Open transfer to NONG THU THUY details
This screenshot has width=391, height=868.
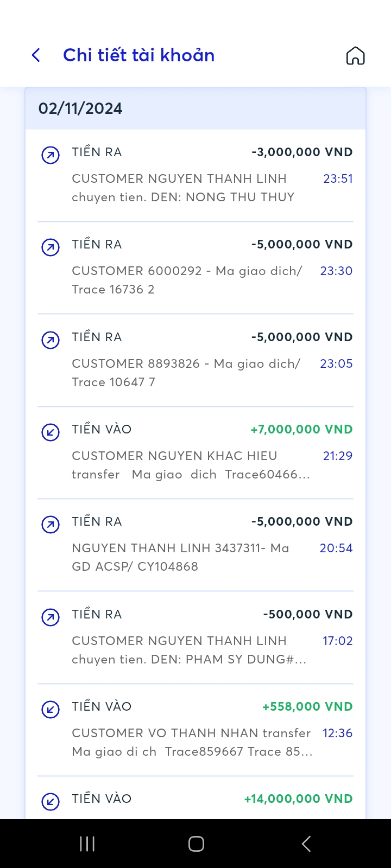click(x=183, y=188)
